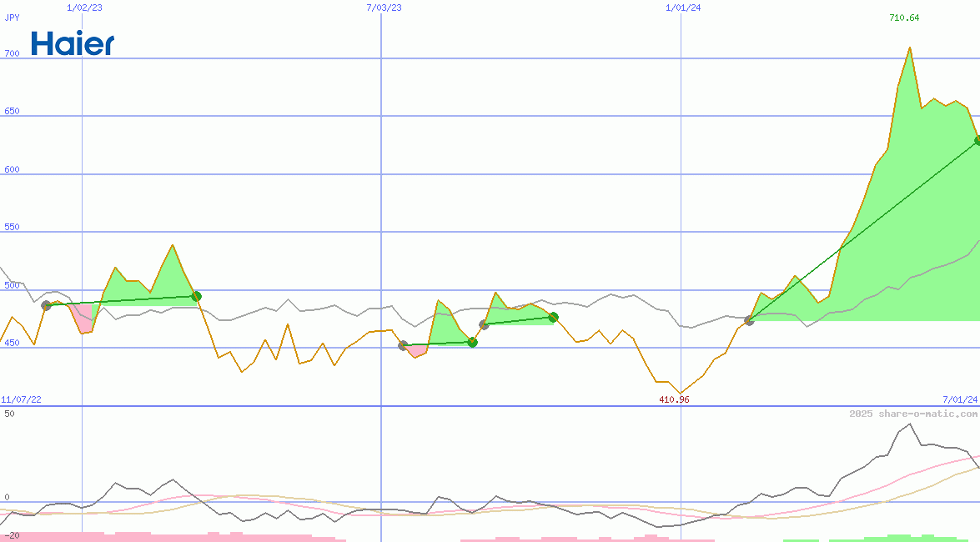The image size is (980, 542).
Task: Click the 450 price axis label
Action: [x=12, y=343]
